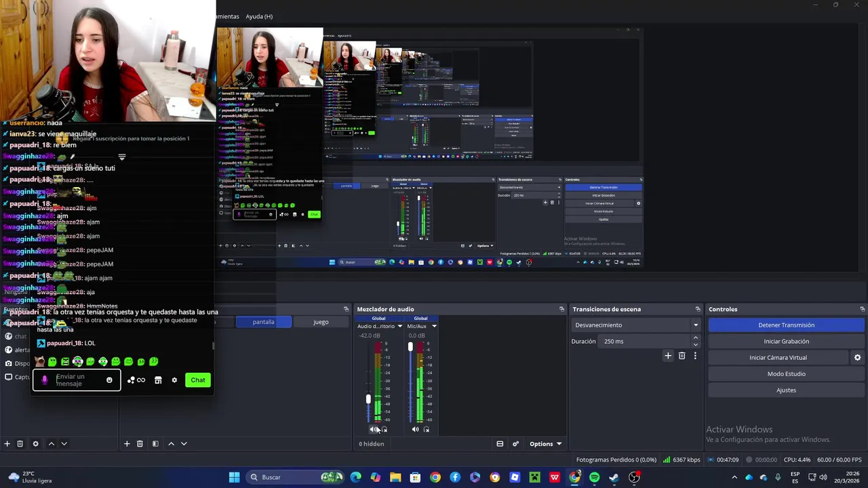Undock the Controles panel

click(862, 309)
